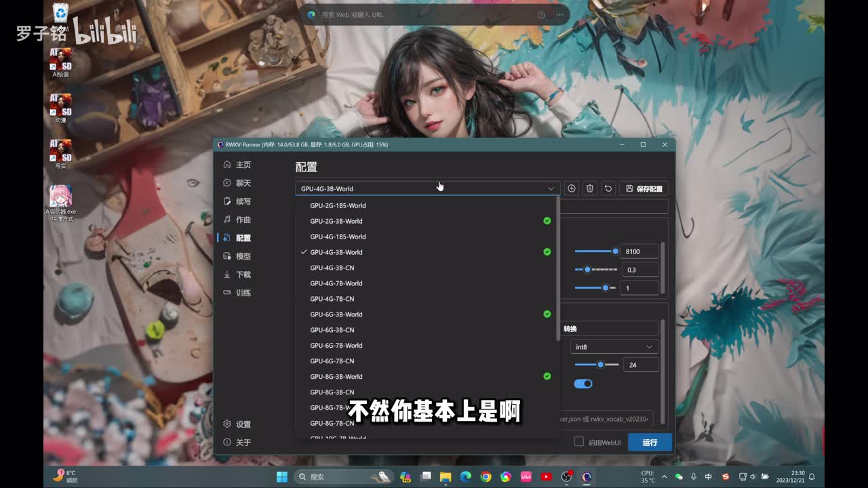Select GPU-8G-3B-CN from the list

point(332,392)
